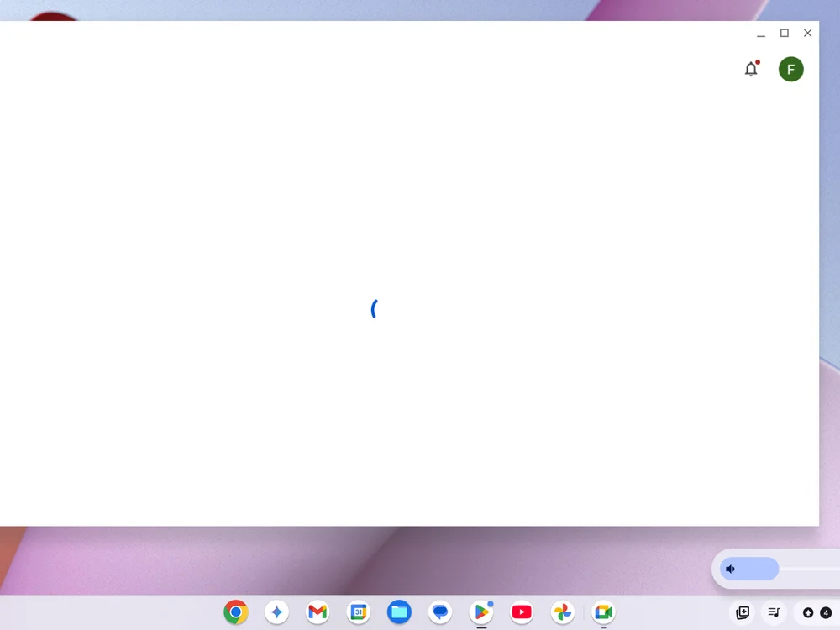The width and height of the screenshot is (840, 630).
Task: Mute sound with the speaker icon
Action: (730, 569)
